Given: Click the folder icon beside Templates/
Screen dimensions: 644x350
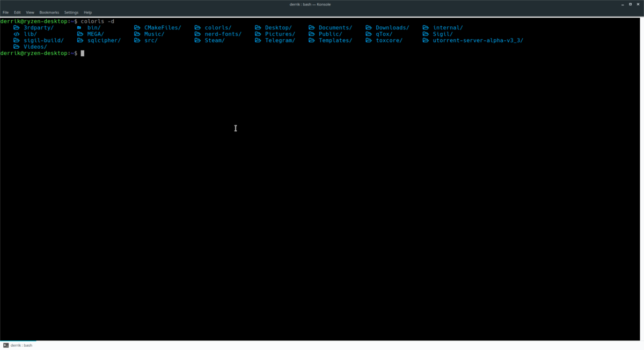Looking at the screenshot, I should pyautogui.click(x=311, y=41).
